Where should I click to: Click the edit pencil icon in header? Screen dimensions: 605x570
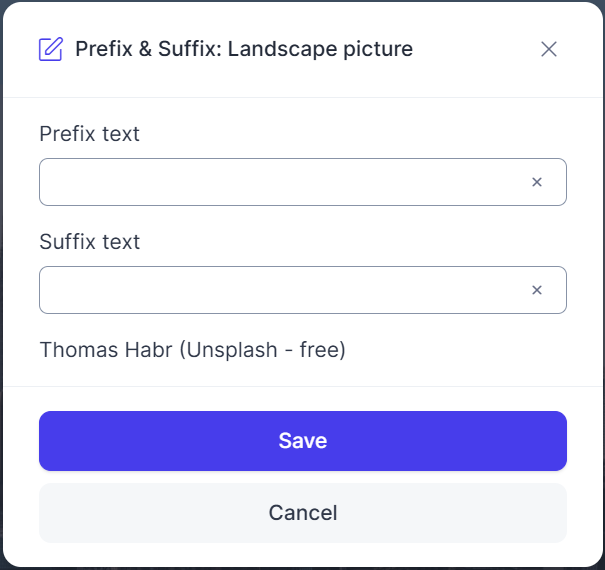click(x=51, y=49)
